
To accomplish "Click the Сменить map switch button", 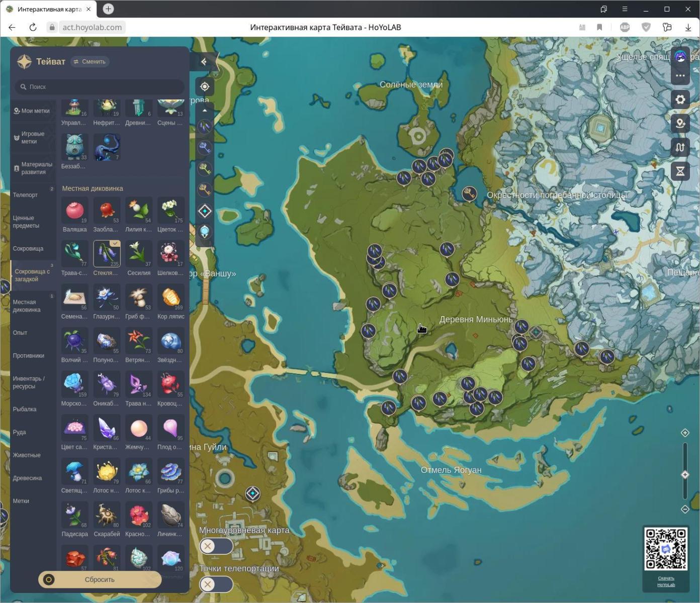I will (90, 62).
